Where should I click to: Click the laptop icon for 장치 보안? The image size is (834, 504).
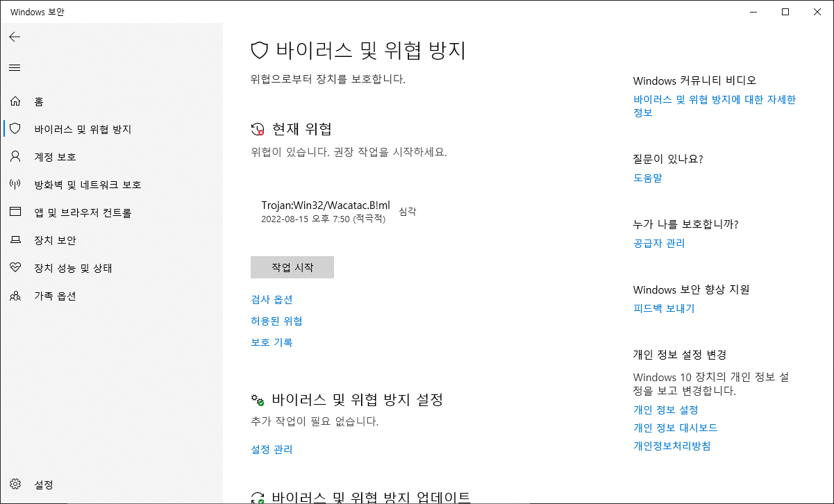[15, 240]
